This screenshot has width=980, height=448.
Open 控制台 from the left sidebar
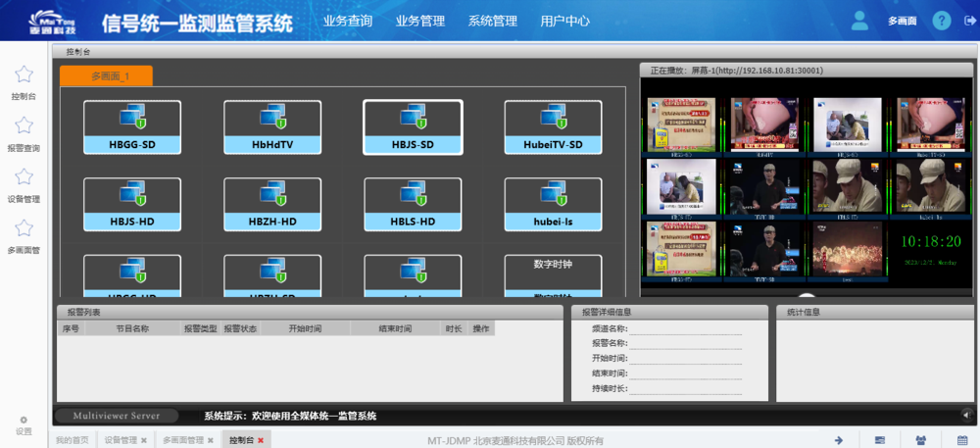[24, 75]
